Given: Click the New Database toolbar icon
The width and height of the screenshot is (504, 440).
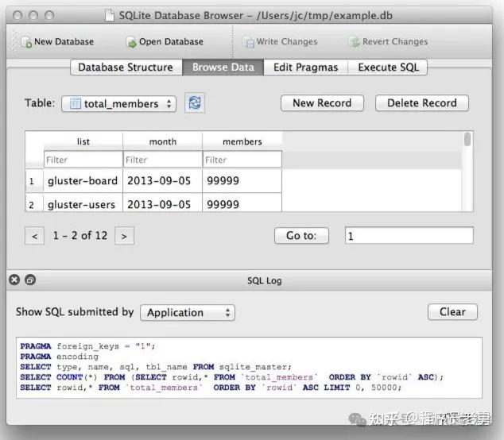Looking at the screenshot, I should 26,42.
